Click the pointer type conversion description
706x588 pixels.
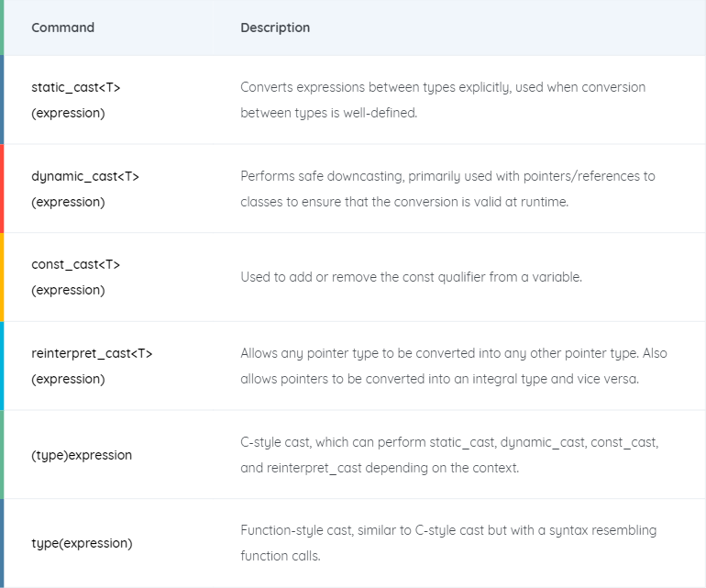454,366
